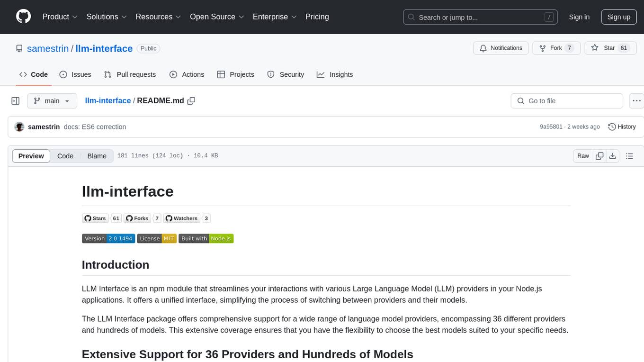
Task: Switch to the Code tab
Action: tap(34, 74)
